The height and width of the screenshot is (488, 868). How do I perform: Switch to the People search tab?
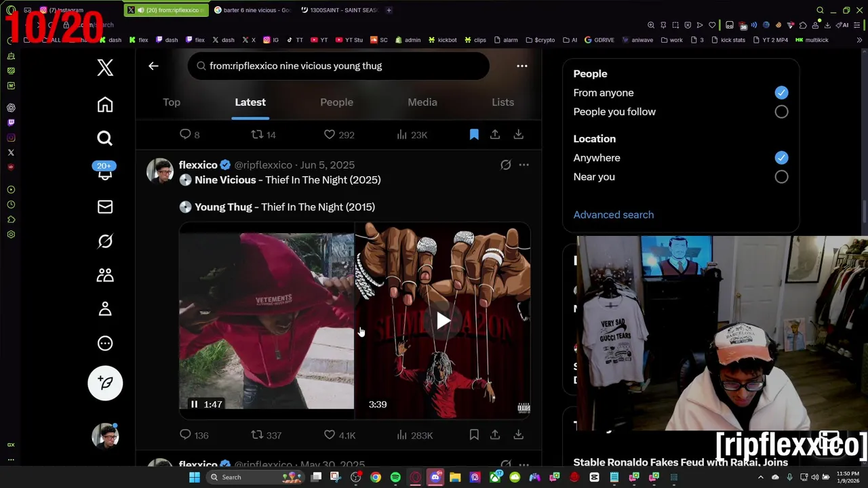pyautogui.click(x=336, y=102)
